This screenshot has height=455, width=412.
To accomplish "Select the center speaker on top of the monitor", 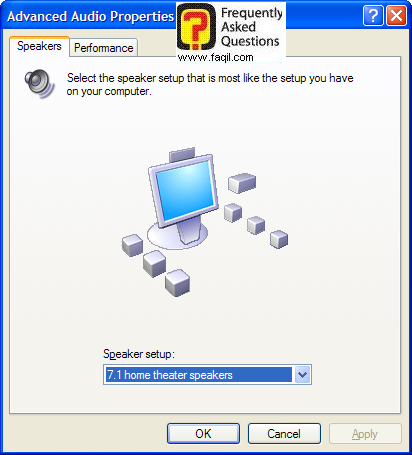I will tap(182, 155).
